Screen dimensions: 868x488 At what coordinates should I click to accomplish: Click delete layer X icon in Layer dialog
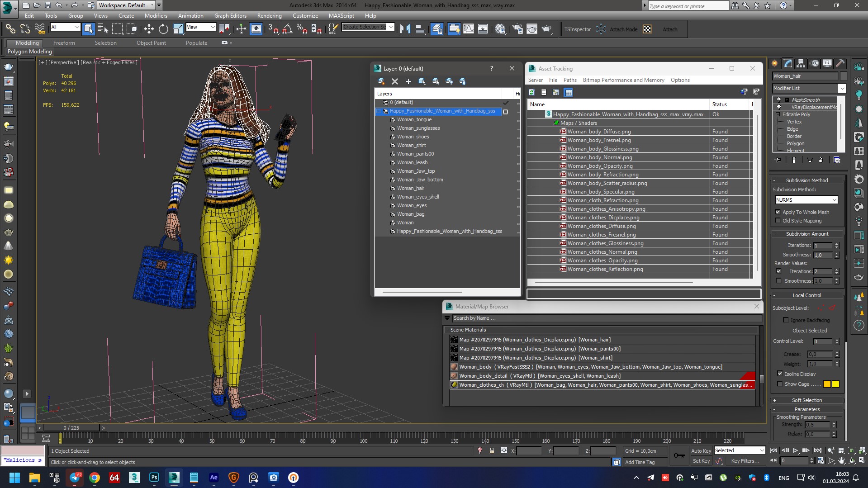tap(395, 81)
